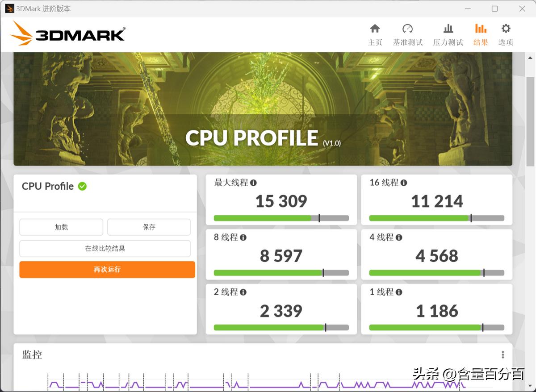This screenshot has width=536, height=392.
Task: Click 在线比较结果 to compare online
Action: (105, 249)
